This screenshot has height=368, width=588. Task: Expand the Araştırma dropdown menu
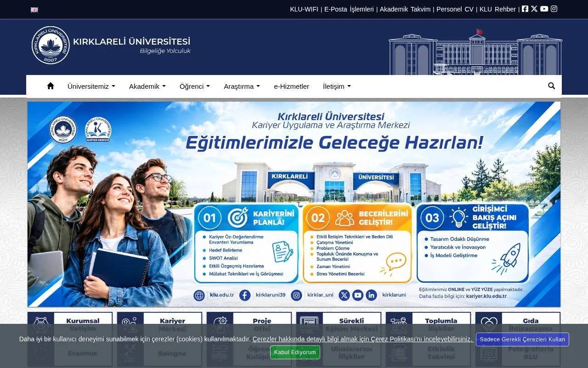point(242,86)
